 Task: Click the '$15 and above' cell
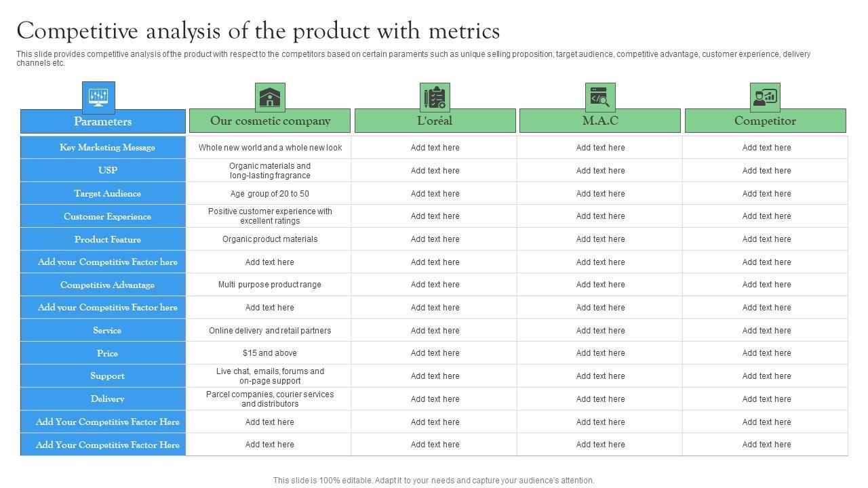[x=270, y=353]
